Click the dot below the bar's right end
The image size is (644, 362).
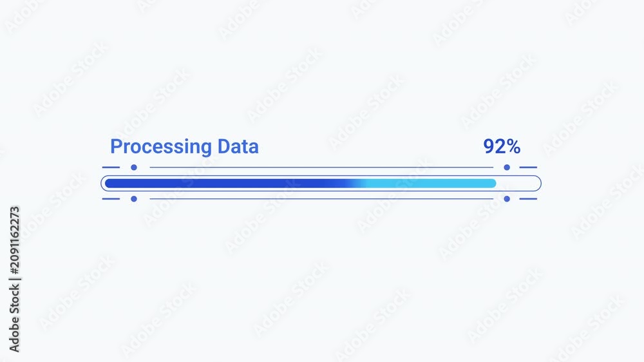point(507,199)
